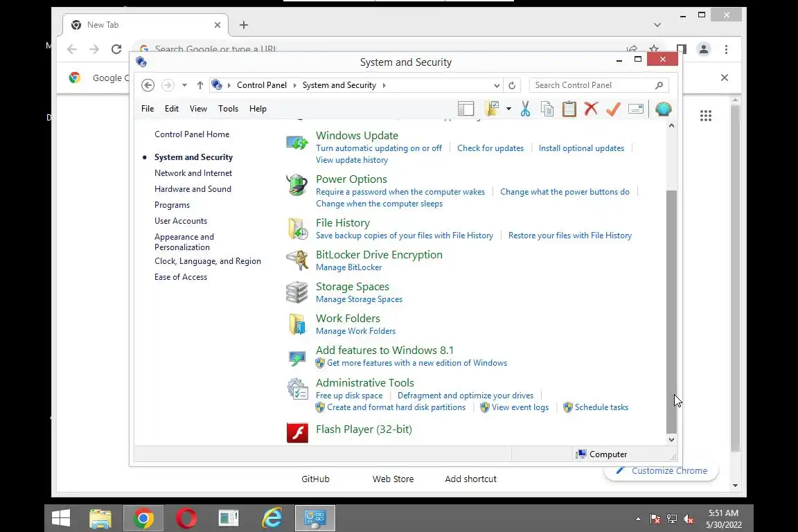Image resolution: width=798 pixels, height=532 pixels.
Task: Click Manage BitLocker link
Action: click(x=348, y=267)
